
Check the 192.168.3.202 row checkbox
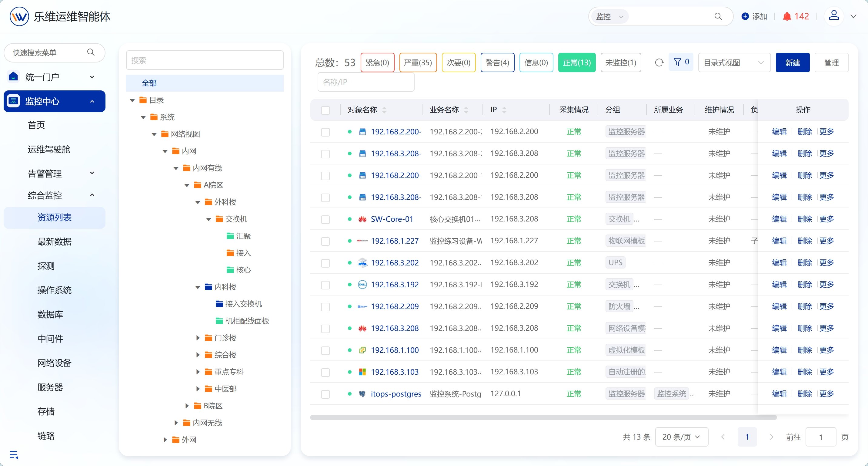326,263
